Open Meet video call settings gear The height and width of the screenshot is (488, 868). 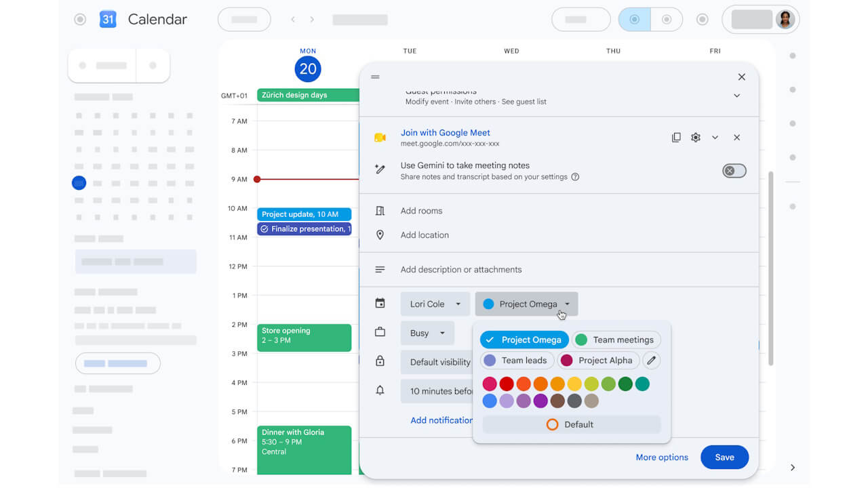[x=696, y=138]
